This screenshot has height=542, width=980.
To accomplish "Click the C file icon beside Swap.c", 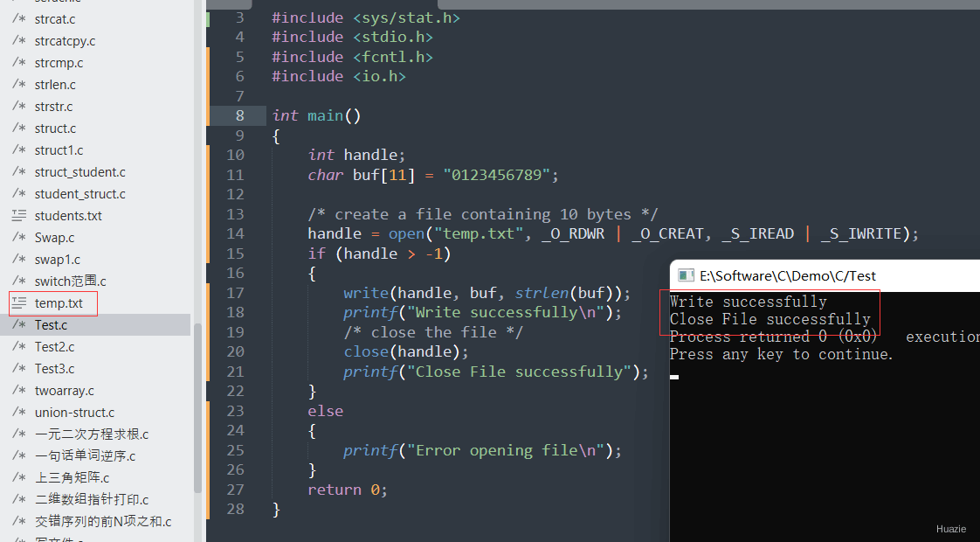I will pyautogui.click(x=18, y=237).
